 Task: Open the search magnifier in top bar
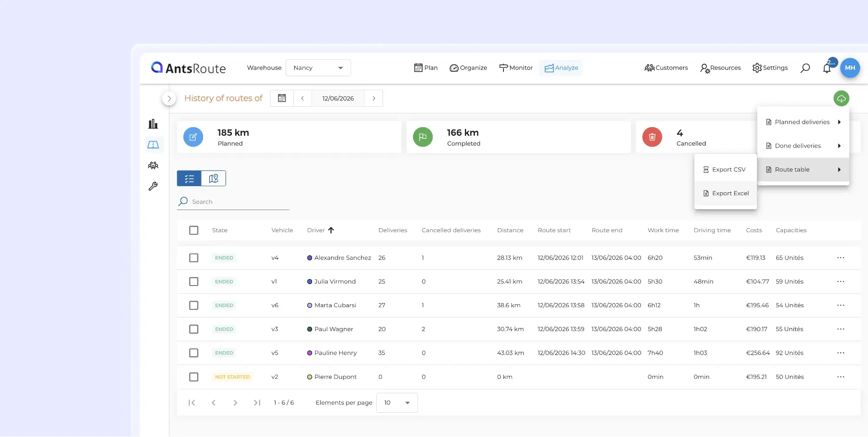tap(805, 68)
